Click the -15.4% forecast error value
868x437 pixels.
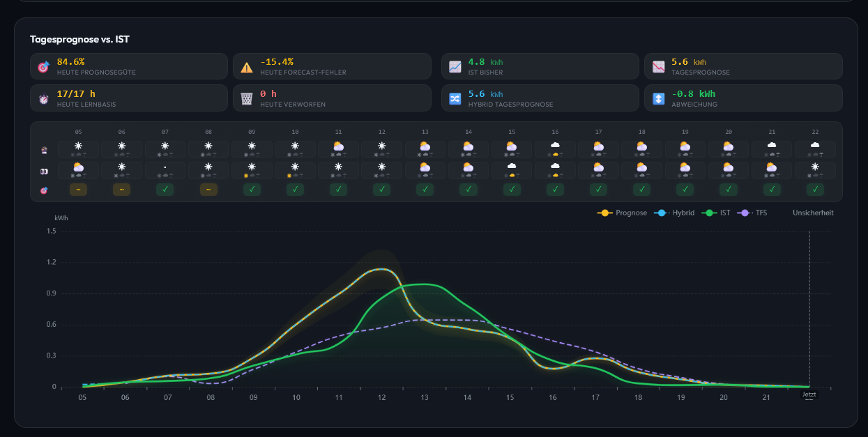(x=277, y=62)
